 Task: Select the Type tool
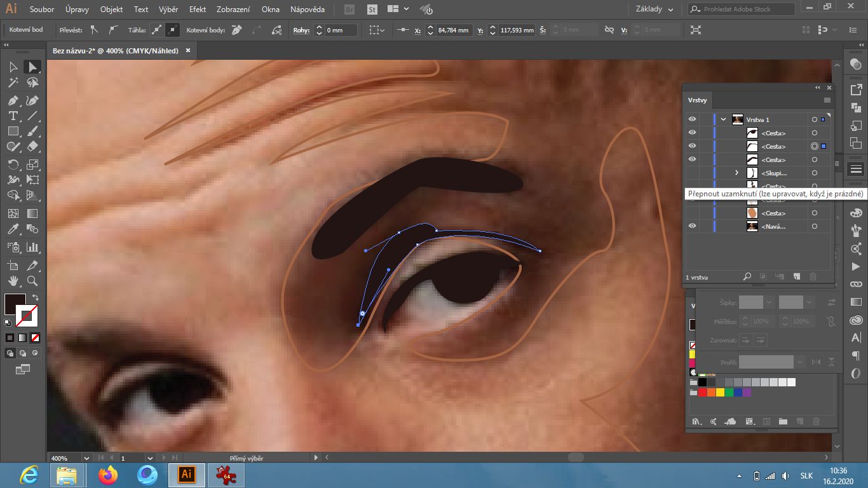tap(13, 116)
